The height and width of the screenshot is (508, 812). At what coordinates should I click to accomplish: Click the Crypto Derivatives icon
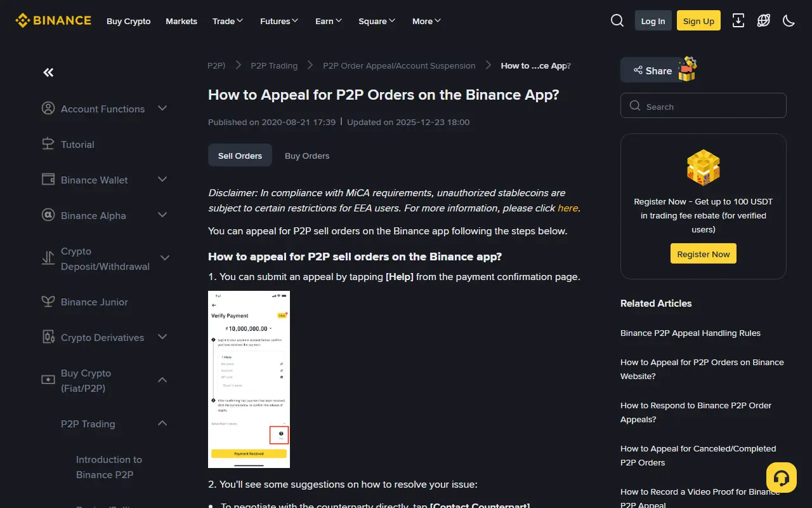point(48,337)
